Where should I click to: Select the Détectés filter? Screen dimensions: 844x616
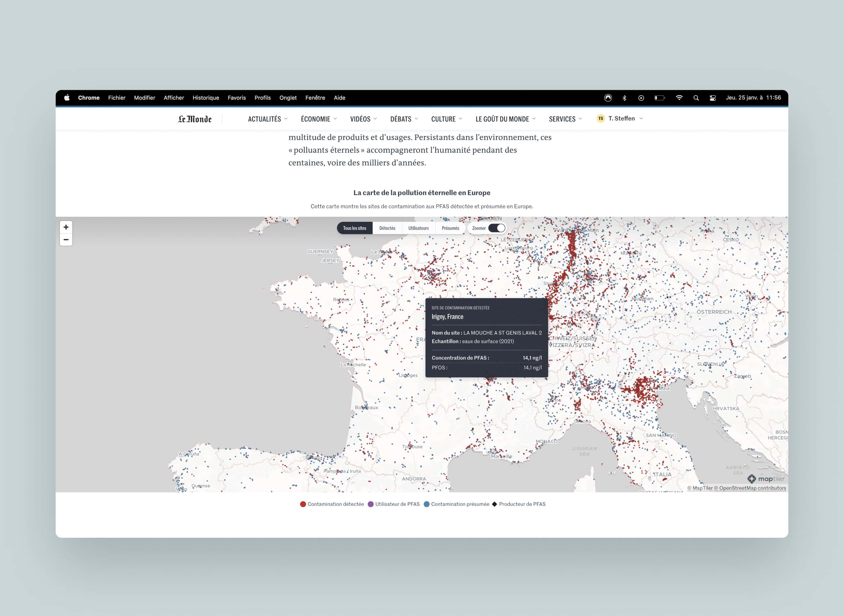[387, 228]
